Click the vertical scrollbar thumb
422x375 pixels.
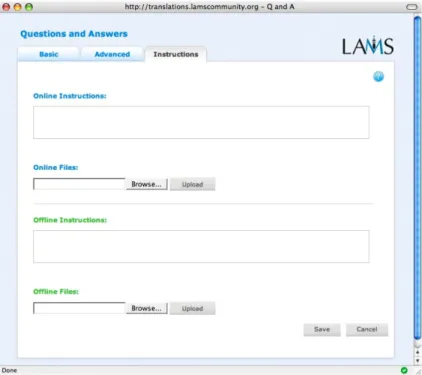click(417, 178)
